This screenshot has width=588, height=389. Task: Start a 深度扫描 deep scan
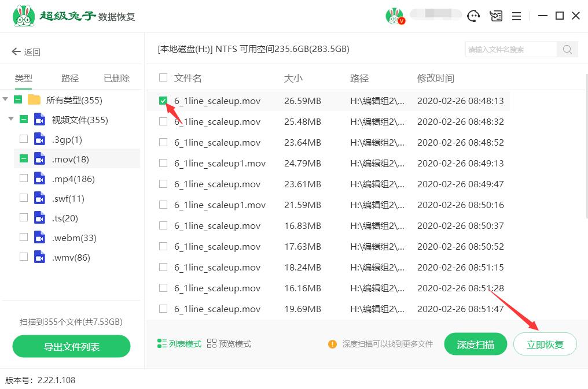click(x=475, y=343)
